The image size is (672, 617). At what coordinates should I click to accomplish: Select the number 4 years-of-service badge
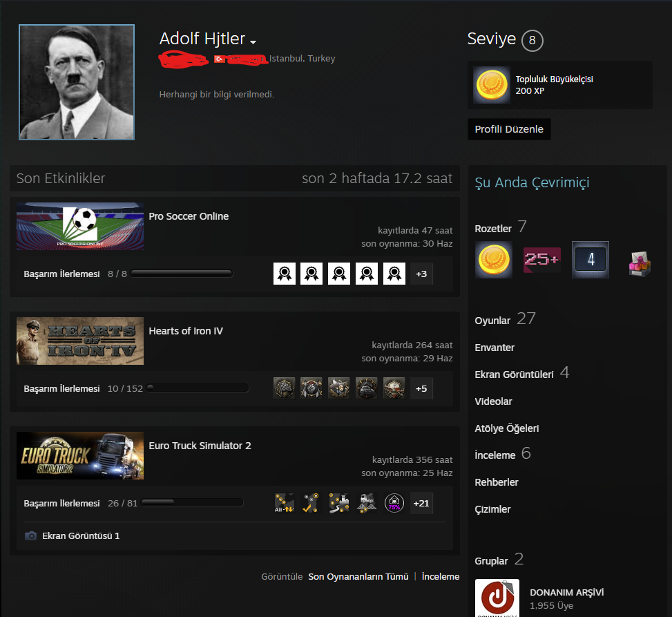[x=590, y=259]
